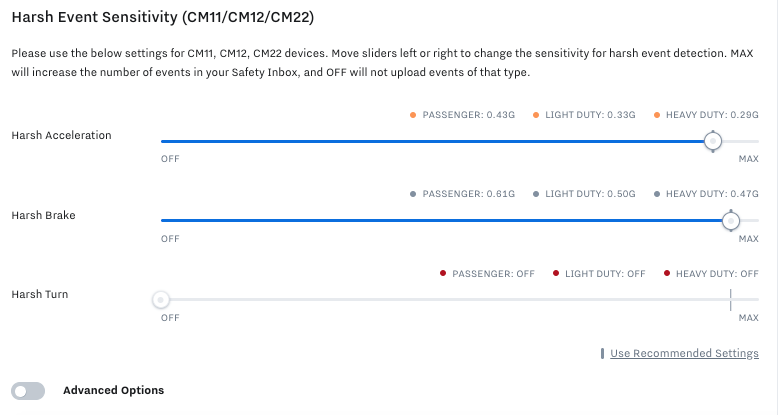Click the orange dot beside LIGHT DUTY: 0.33G

tap(536, 115)
